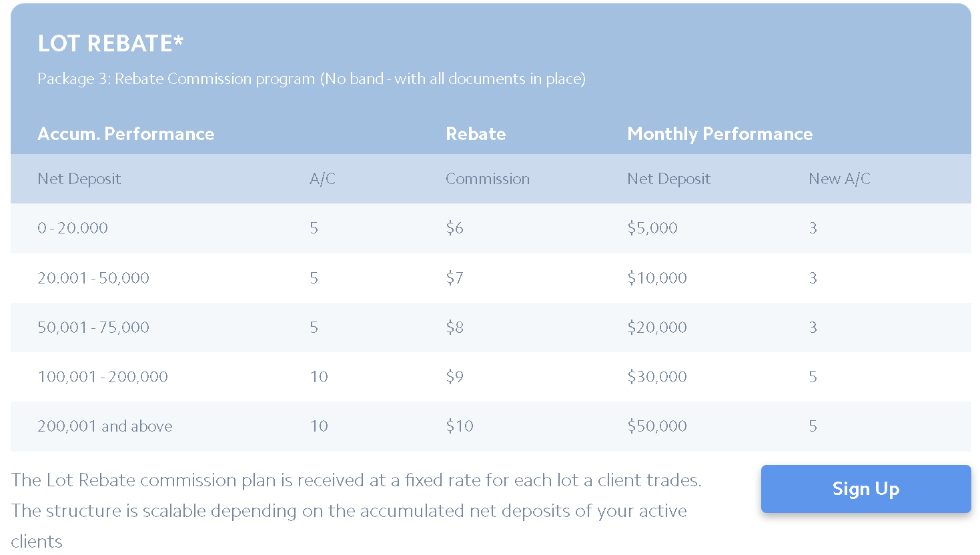Click the $50,000 monthly net deposit
Screen dimensions: 980x555
click(x=656, y=426)
